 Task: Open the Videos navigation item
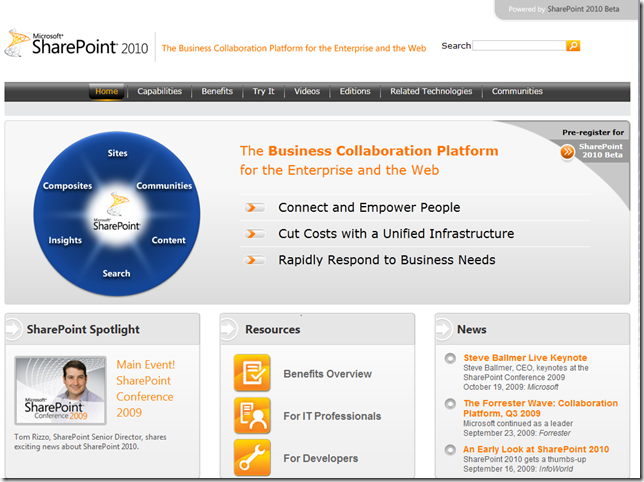coord(307,91)
